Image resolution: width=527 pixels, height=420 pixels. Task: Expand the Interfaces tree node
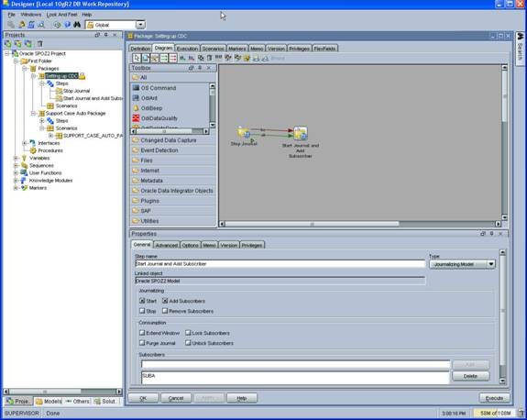(x=25, y=143)
